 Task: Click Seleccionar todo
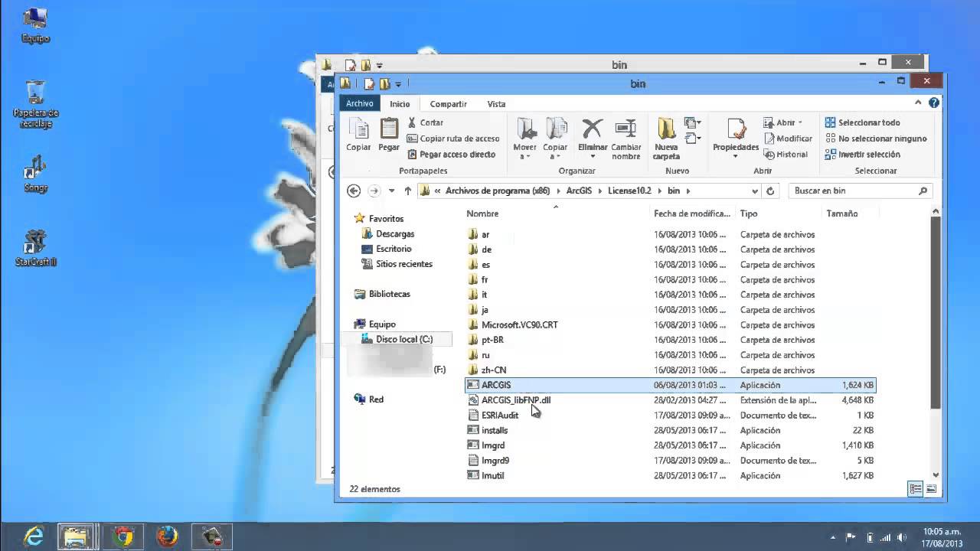862,122
